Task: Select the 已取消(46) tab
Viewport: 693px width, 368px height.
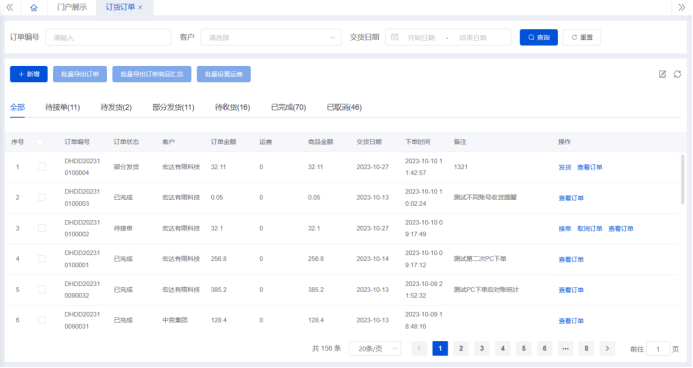Action: (344, 107)
